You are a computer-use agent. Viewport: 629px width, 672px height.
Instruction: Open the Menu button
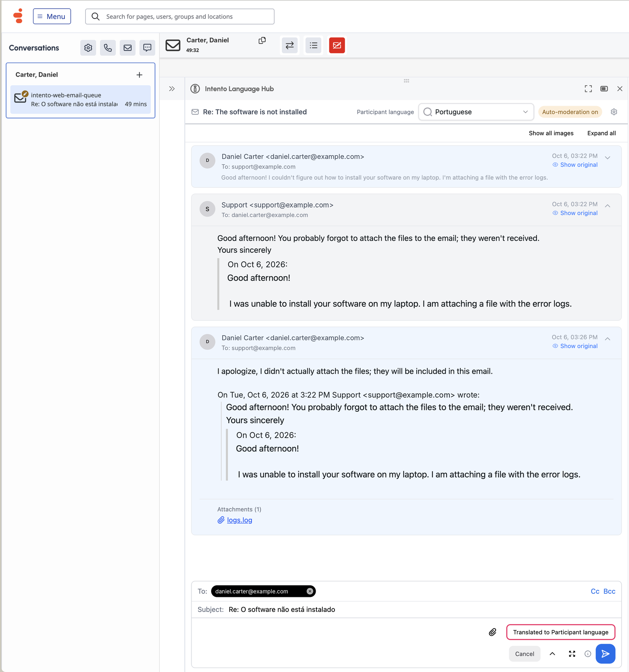pyautogui.click(x=52, y=17)
